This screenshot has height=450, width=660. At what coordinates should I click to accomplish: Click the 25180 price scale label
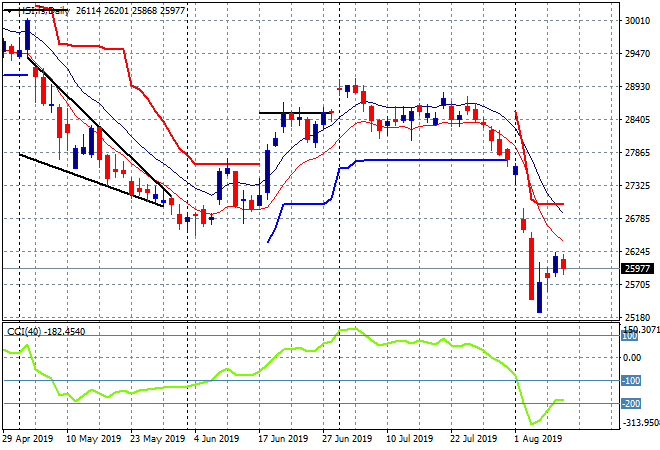637,317
